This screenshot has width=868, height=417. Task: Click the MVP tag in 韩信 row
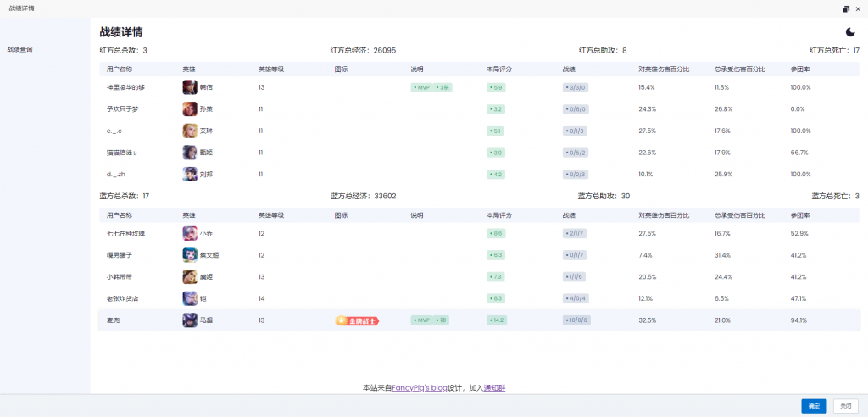click(421, 87)
